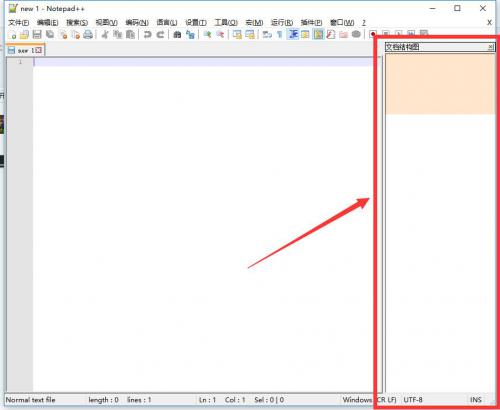Open the 视图(V) menu
Image resolution: width=500 pixels, height=410 pixels.
[x=106, y=22]
